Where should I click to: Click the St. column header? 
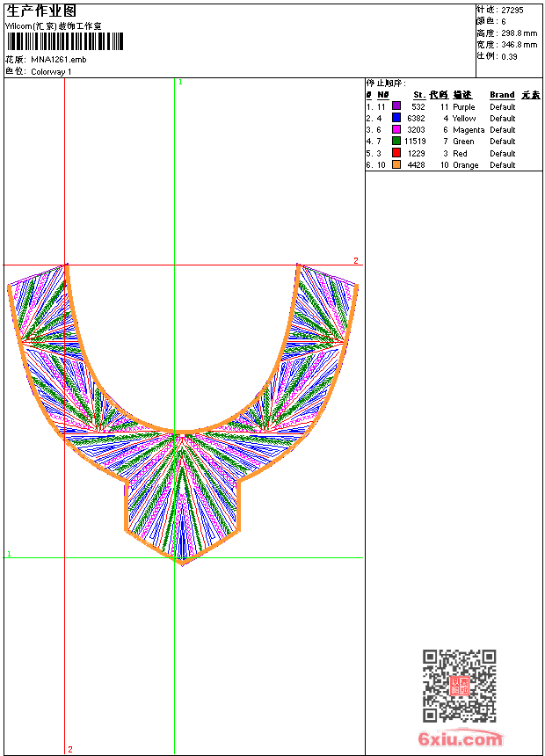tap(419, 95)
